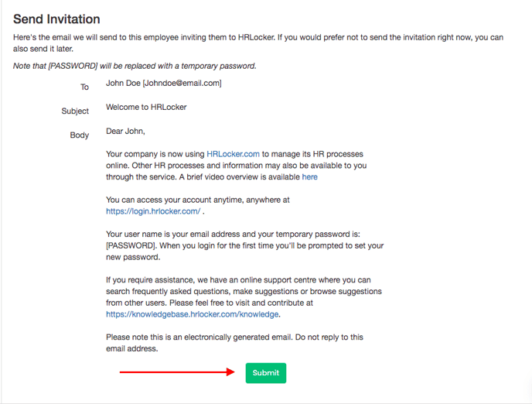
Task: Click the 'Subject' field label
Action: tap(75, 111)
